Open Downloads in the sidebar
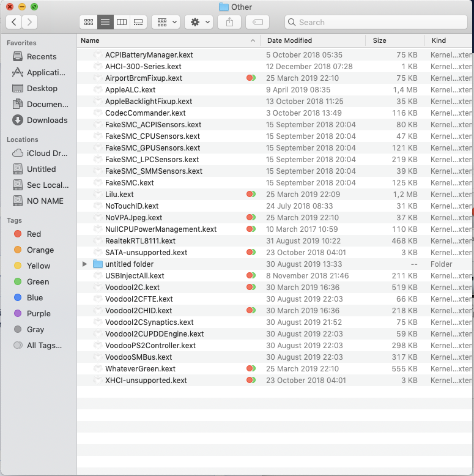The width and height of the screenshot is (474, 476). (x=46, y=120)
